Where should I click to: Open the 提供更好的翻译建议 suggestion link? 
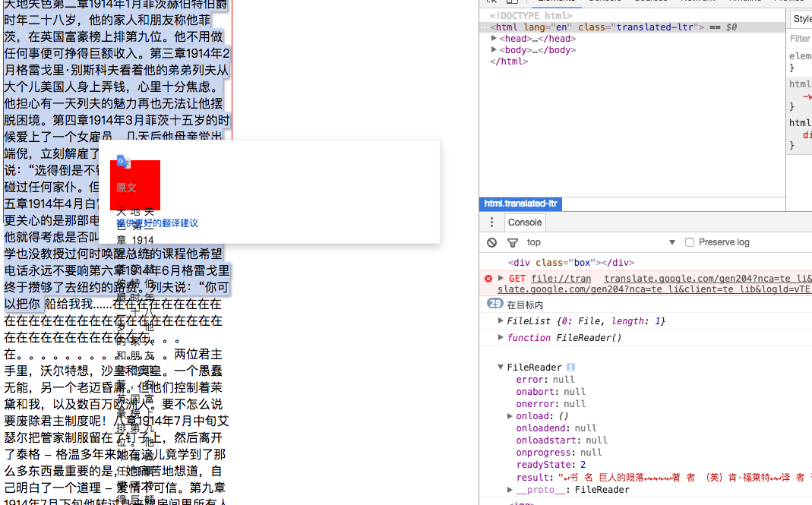(156, 223)
